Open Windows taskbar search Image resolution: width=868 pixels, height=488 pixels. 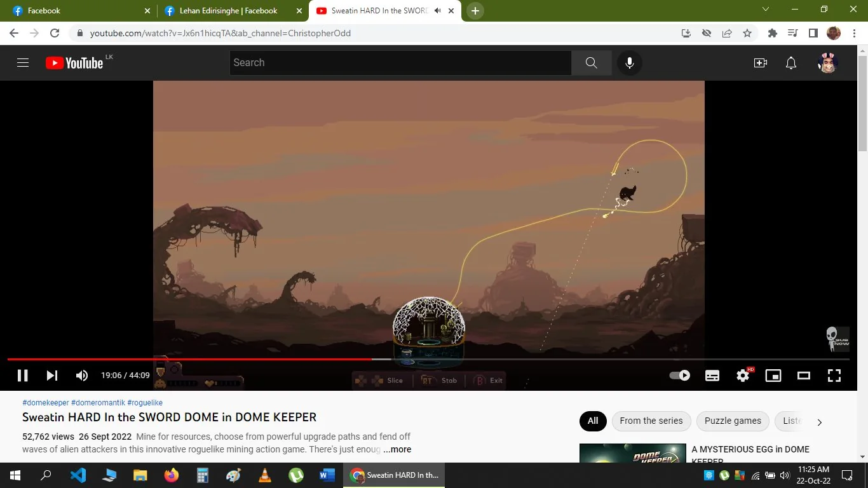pyautogui.click(x=46, y=475)
